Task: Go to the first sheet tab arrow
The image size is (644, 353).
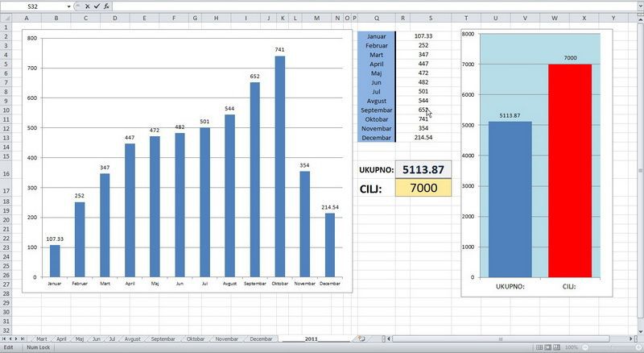Action: pos(4,338)
